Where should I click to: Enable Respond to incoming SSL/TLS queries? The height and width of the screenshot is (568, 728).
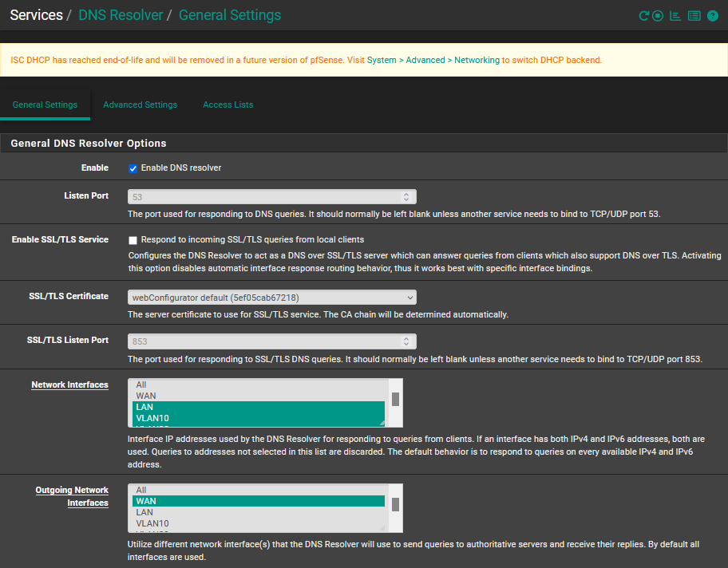[x=133, y=240]
